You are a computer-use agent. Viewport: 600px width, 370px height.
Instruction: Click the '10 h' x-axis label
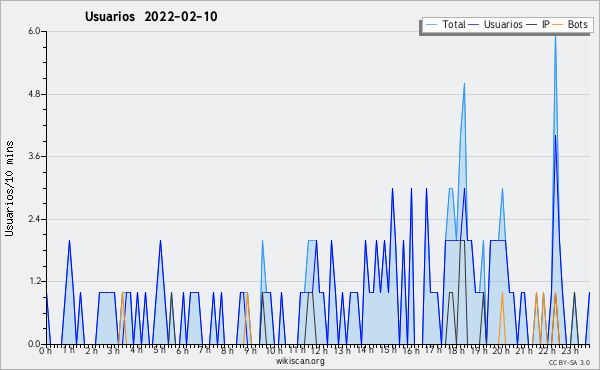click(x=274, y=351)
